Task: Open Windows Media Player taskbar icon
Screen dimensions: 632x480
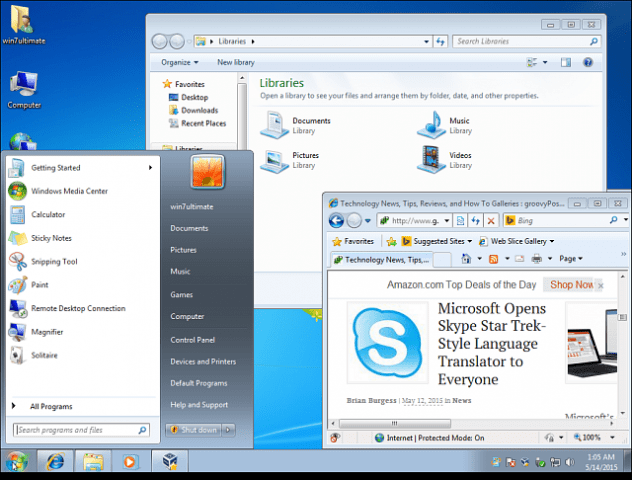Action: click(x=129, y=461)
